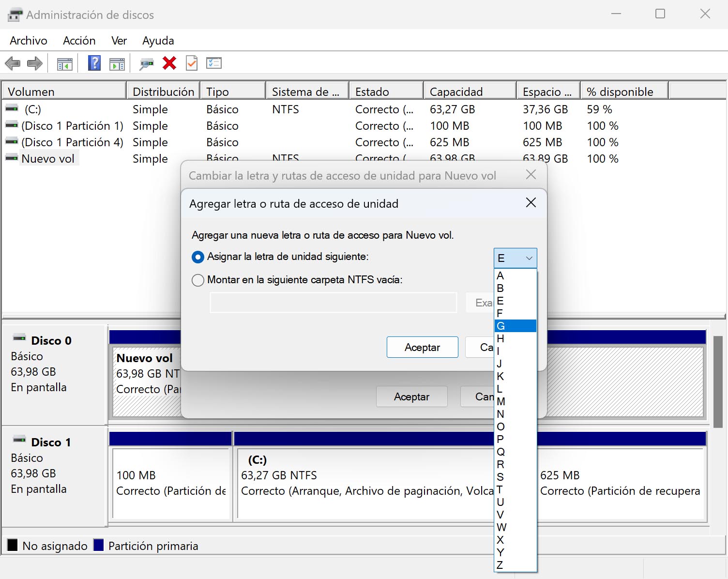The image size is (728, 579).
Task: Pick drive letter Z in the list
Action: [x=515, y=565]
